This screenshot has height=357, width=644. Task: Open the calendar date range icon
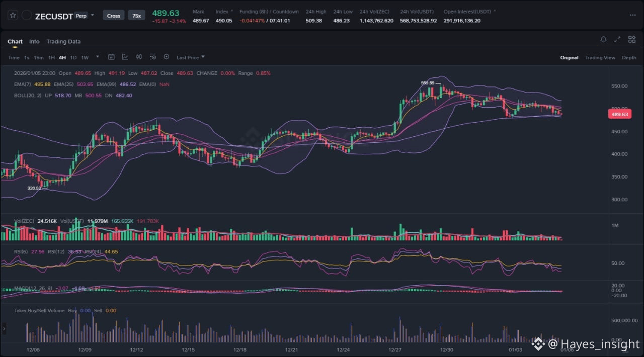112,57
